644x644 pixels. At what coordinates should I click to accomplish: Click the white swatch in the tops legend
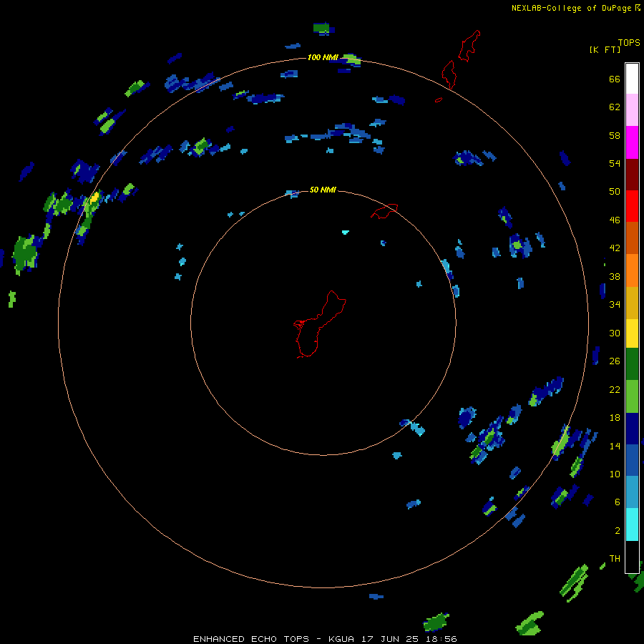pyautogui.click(x=632, y=79)
